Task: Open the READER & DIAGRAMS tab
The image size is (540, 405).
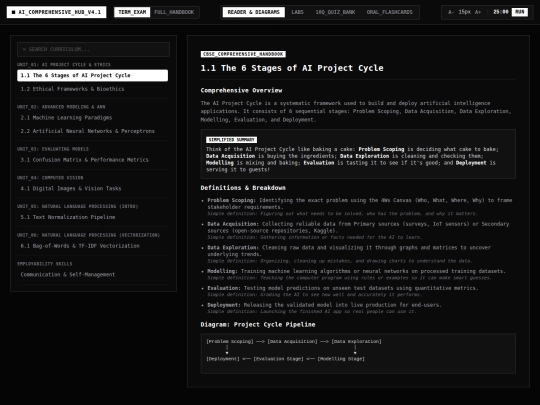Action: 253,12
